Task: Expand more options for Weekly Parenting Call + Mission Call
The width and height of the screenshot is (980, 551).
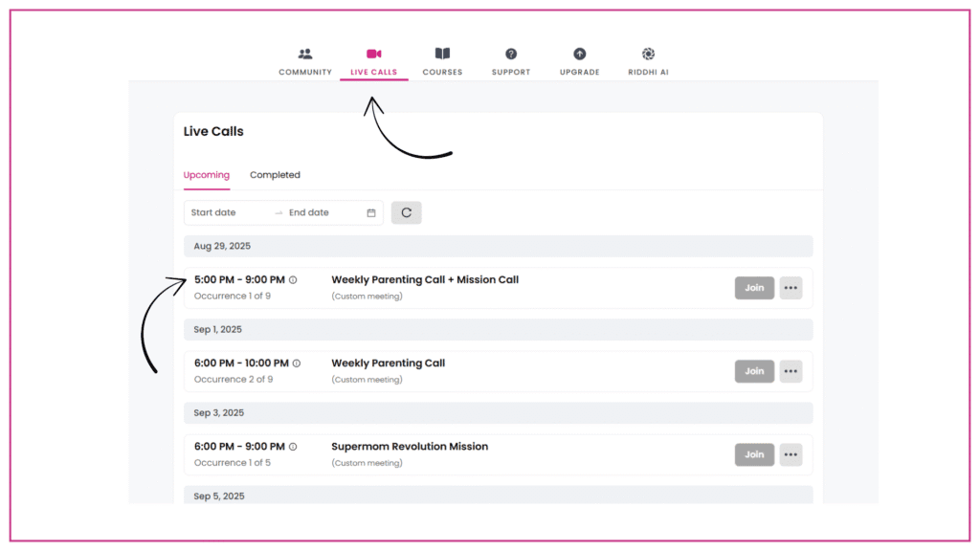Action: (791, 288)
